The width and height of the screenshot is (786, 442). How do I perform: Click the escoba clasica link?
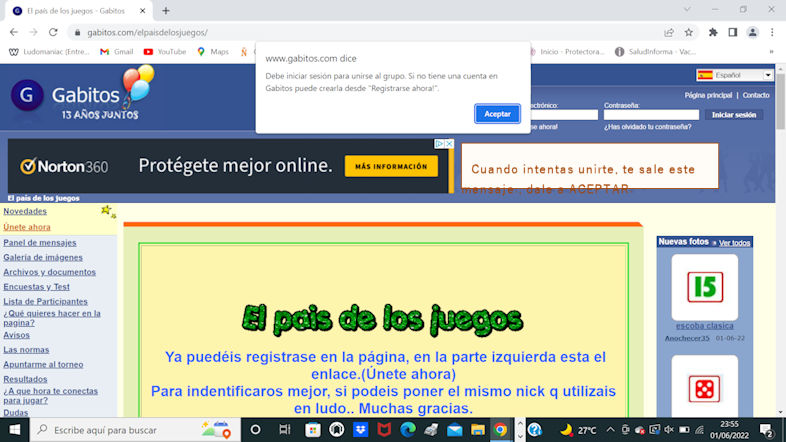[x=704, y=326]
